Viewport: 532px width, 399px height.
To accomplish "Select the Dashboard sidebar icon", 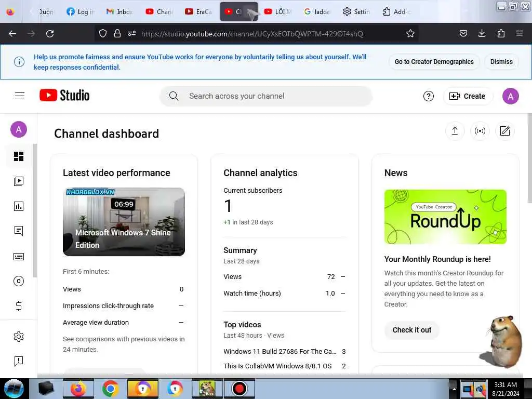I will pos(19,156).
